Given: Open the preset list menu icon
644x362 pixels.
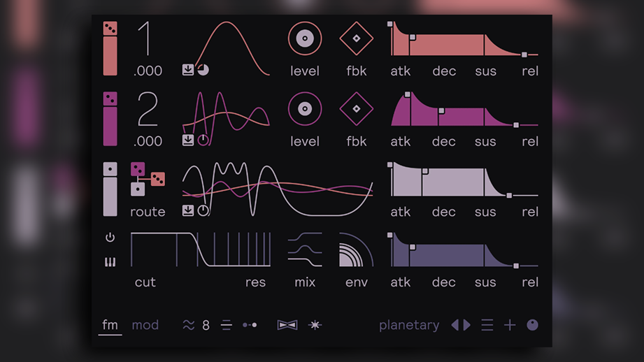Looking at the screenshot, I should tap(487, 325).
